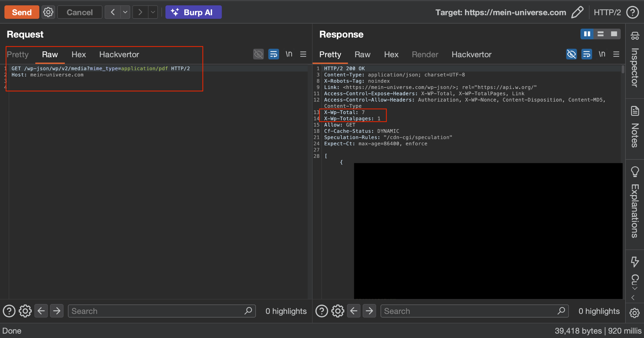Click the Response vertical scrollbar
This screenshot has width=644, height=338.
tap(623, 69)
